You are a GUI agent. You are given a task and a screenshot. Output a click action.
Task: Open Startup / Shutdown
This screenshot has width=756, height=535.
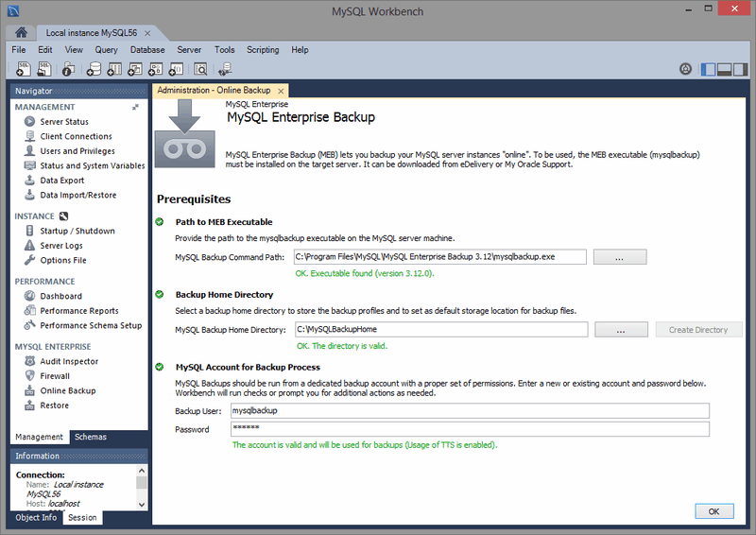(77, 231)
